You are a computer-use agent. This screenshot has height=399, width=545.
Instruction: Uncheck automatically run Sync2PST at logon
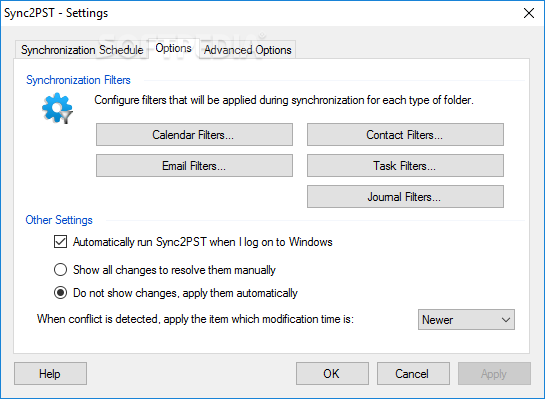(60, 242)
